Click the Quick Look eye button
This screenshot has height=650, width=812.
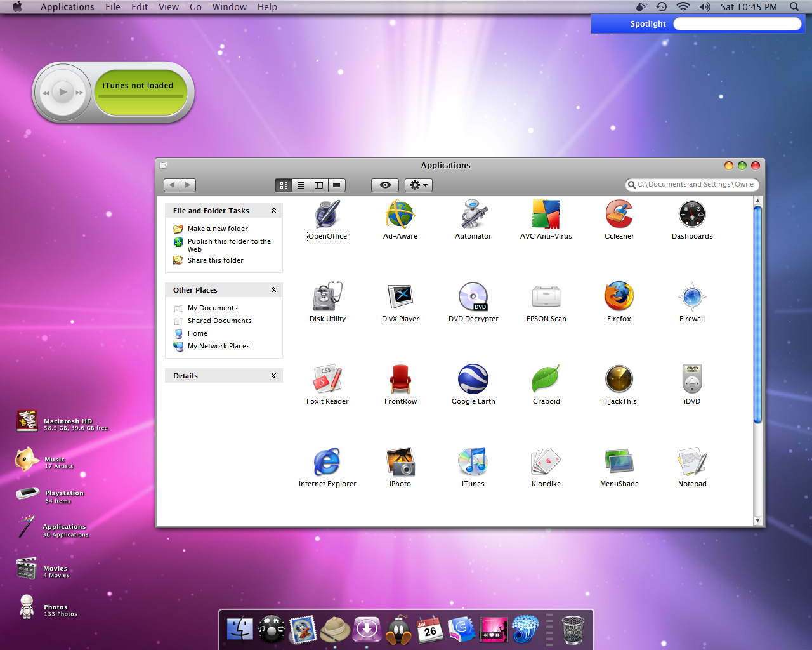click(x=385, y=185)
